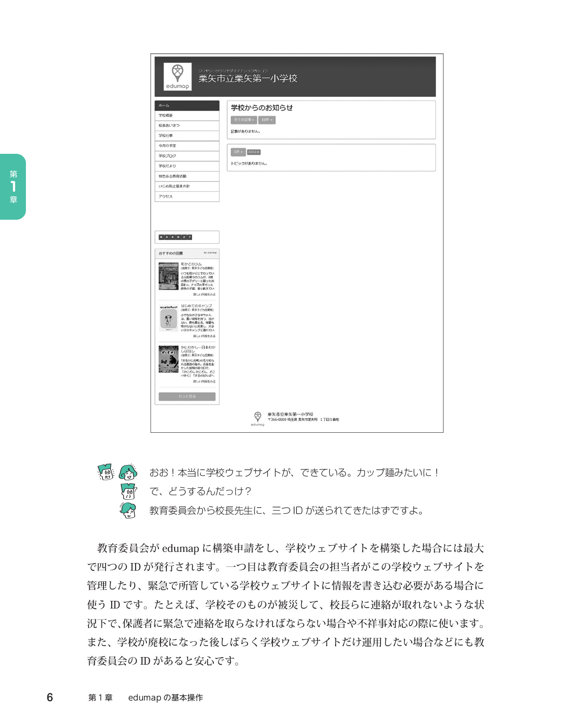Click the はじめてのキャンプ book cover thumbnail

click(x=169, y=318)
